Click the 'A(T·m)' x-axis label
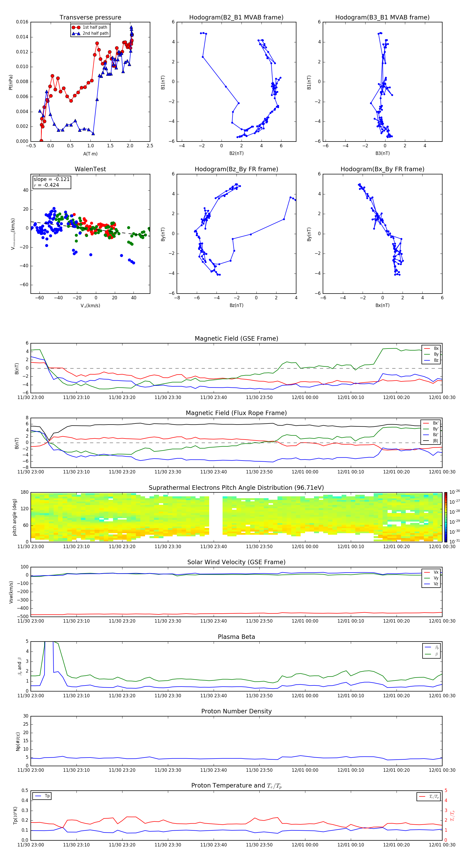Screen dimensions: 473x868 pyautogui.click(x=90, y=154)
